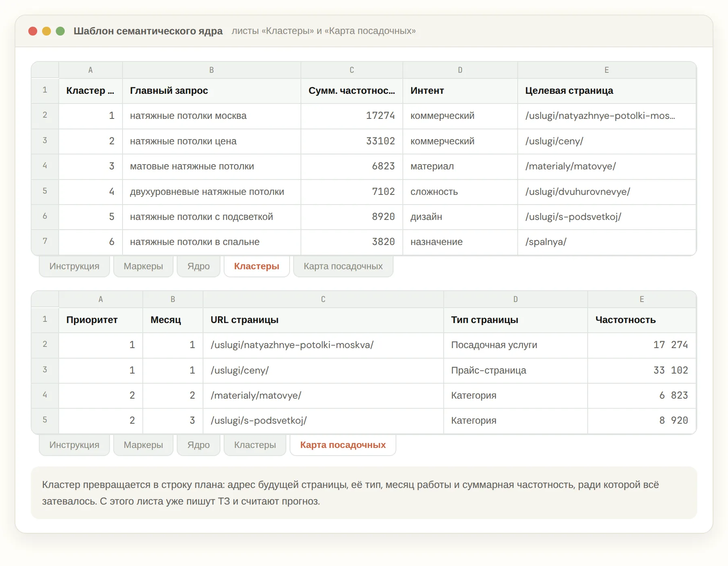Select the active orange Кластеры sheet tab

tap(257, 266)
